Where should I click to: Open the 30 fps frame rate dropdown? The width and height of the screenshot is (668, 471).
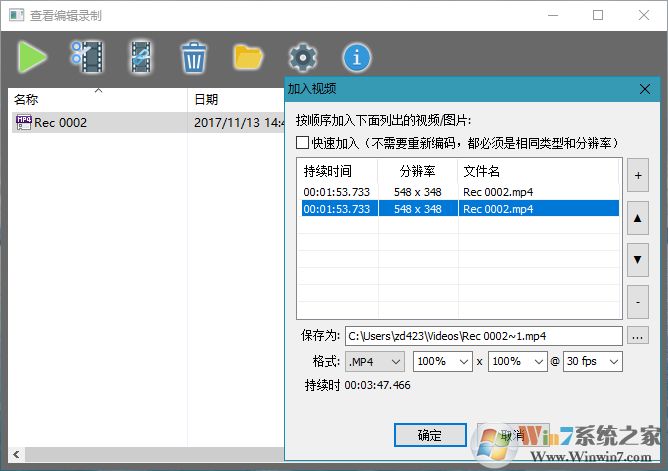click(x=593, y=361)
